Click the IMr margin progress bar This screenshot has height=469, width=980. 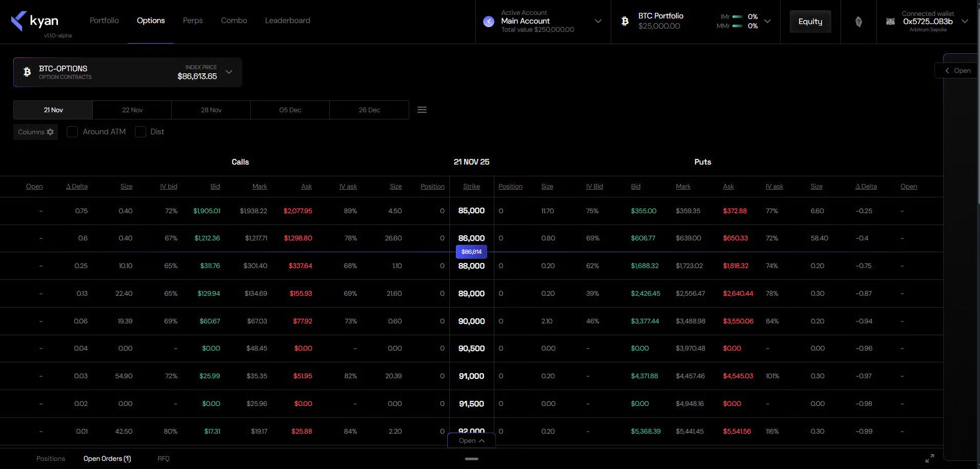[737, 17]
